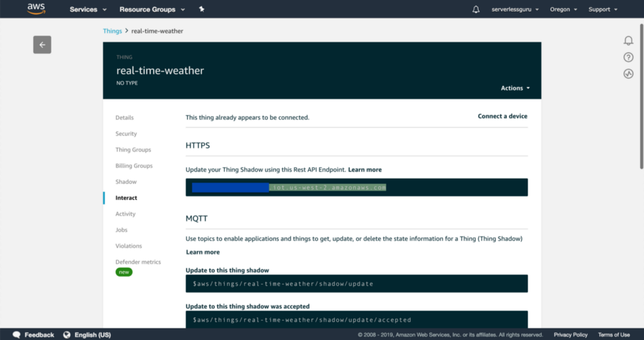644x340 pixels.
Task: Select the Thing Groups sidebar tab
Action: [133, 149]
